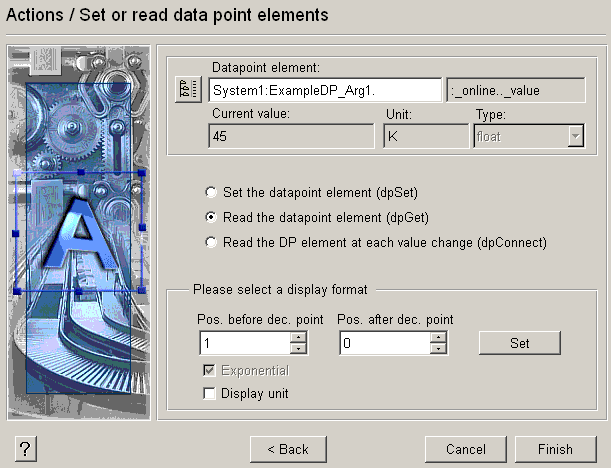This screenshot has height=468, width=611.
Task: Open the Type dropdown showing float
Action: coord(575,137)
